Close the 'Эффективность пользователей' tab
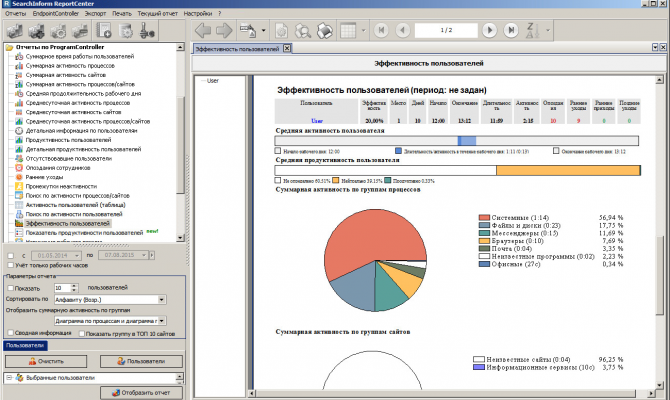The height and width of the screenshot is (400, 670). (x=286, y=47)
